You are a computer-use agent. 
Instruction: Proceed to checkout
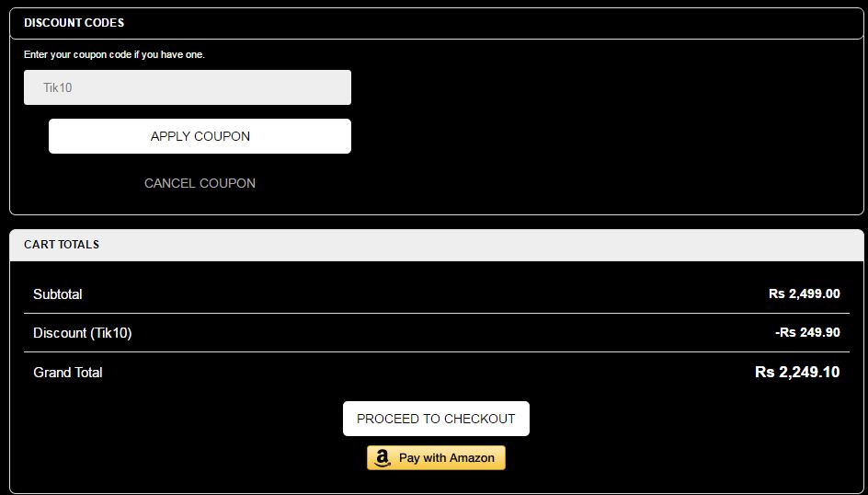(x=436, y=419)
